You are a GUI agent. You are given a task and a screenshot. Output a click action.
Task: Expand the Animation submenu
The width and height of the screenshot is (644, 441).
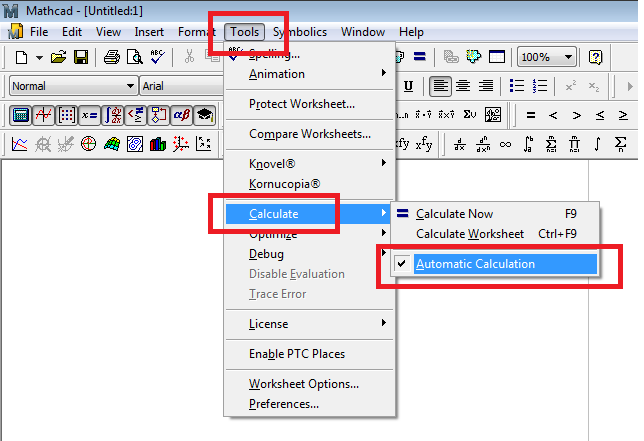tap(309, 74)
